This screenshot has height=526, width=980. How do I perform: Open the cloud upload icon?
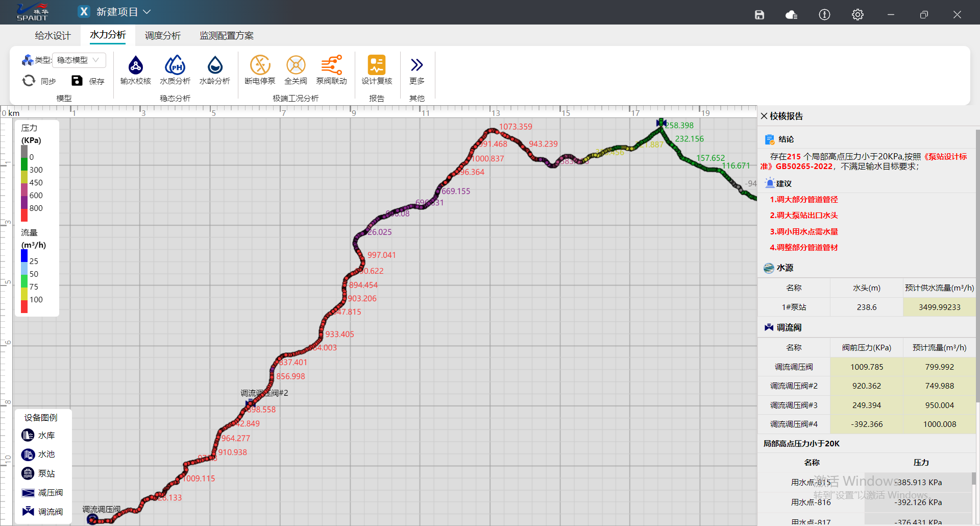(x=791, y=15)
